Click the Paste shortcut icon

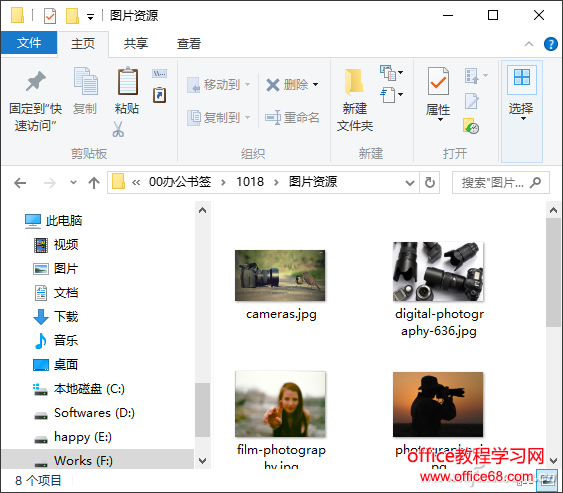point(159,95)
